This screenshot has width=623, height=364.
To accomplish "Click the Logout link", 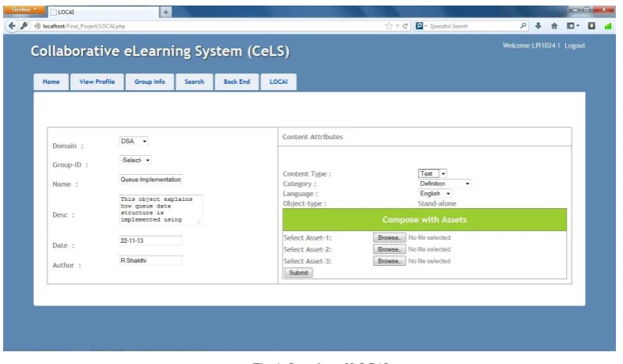I will tap(575, 46).
